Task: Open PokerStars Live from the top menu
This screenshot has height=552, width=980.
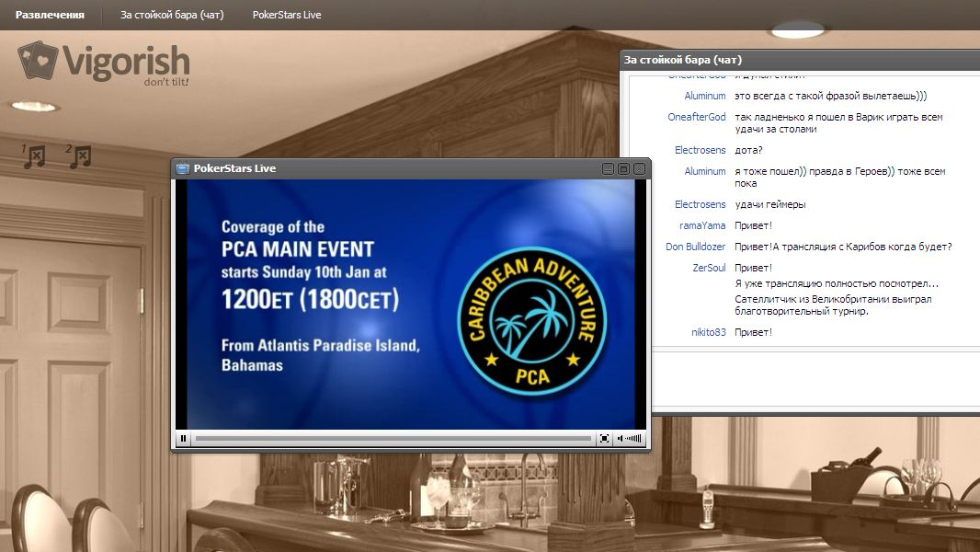Action: point(287,15)
